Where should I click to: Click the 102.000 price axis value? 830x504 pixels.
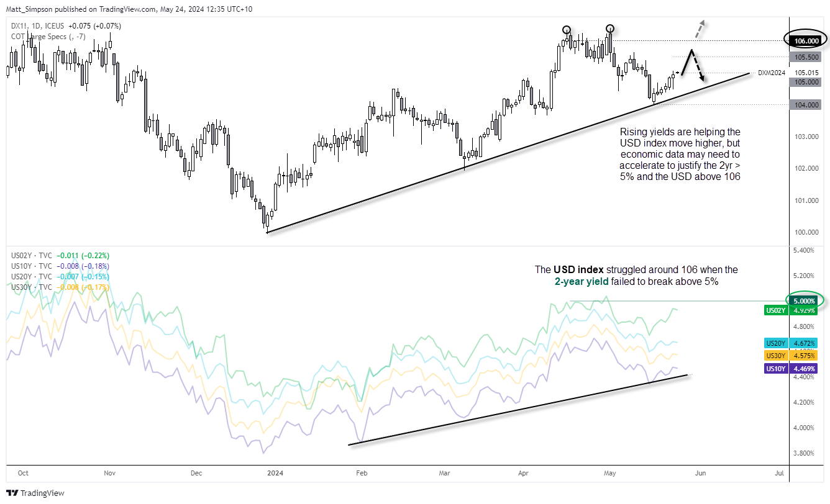tap(807, 168)
